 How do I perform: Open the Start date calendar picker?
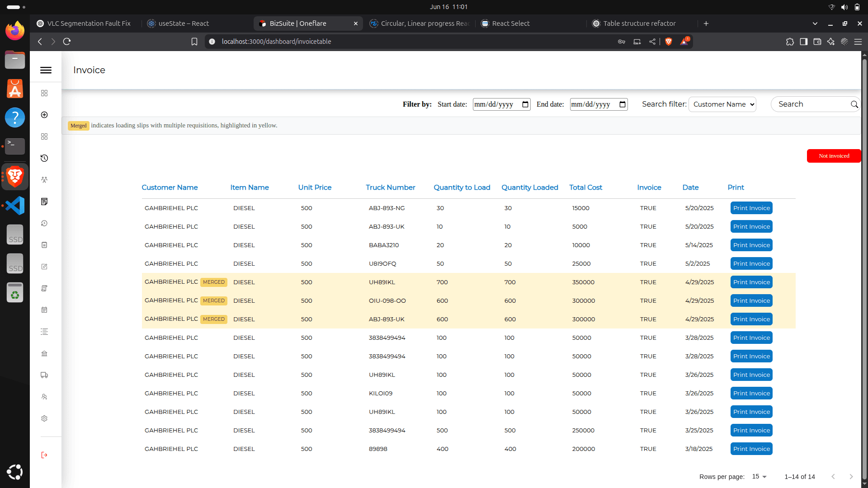tap(525, 104)
